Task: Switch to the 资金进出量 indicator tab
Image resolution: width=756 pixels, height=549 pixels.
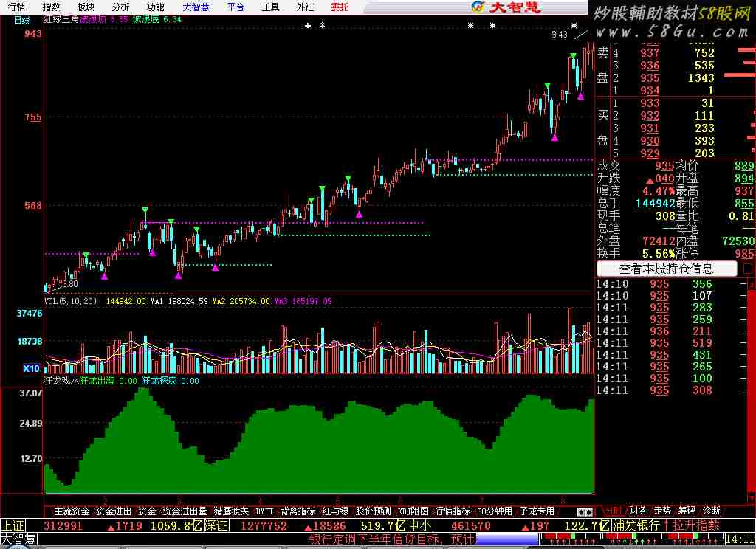Action: (185, 511)
